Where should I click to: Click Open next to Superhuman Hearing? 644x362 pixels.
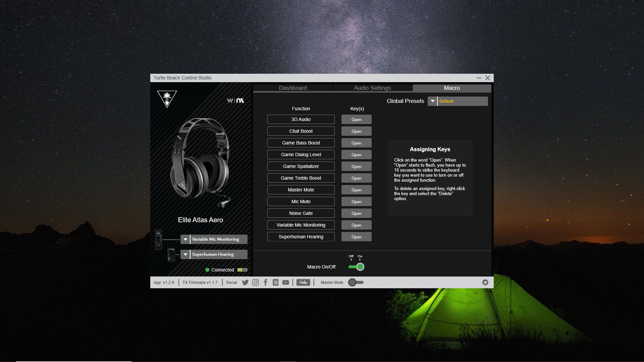click(356, 237)
